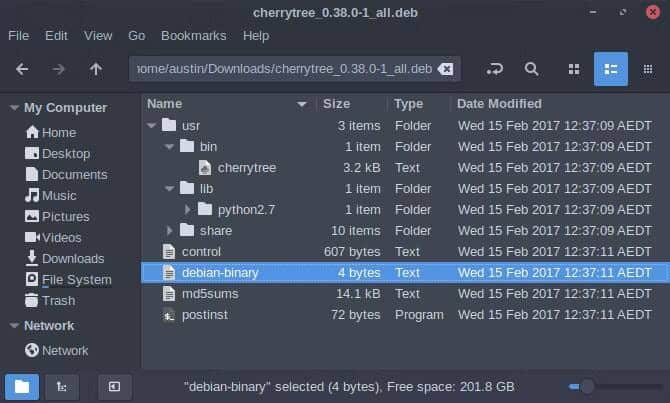
Task: Sort by the Date Modified column
Action: [499, 103]
